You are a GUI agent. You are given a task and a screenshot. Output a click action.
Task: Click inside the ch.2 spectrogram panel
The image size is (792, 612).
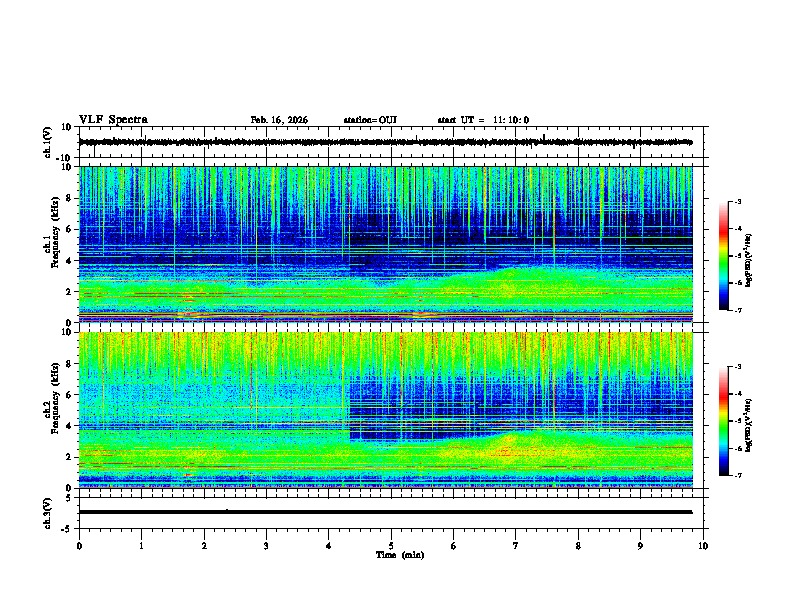pos(386,410)
